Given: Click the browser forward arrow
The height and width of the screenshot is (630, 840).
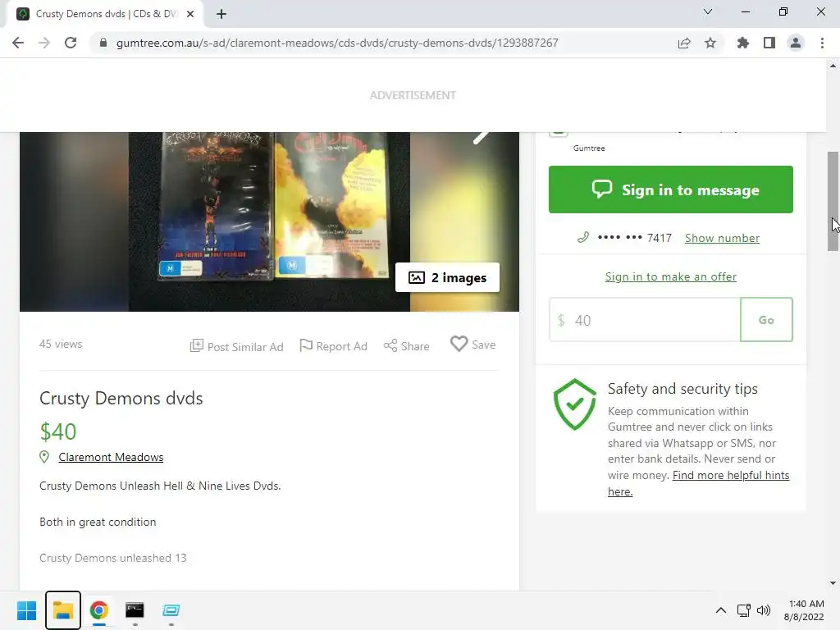Looking at the screenshot, I should [x=44, y=43].
